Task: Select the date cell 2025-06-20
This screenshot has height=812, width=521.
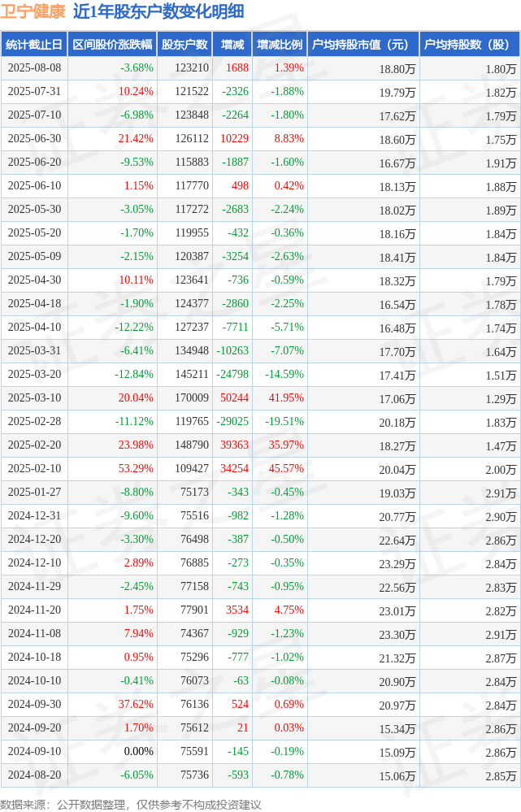Action: pyautogui.click(x=34, y=162)
